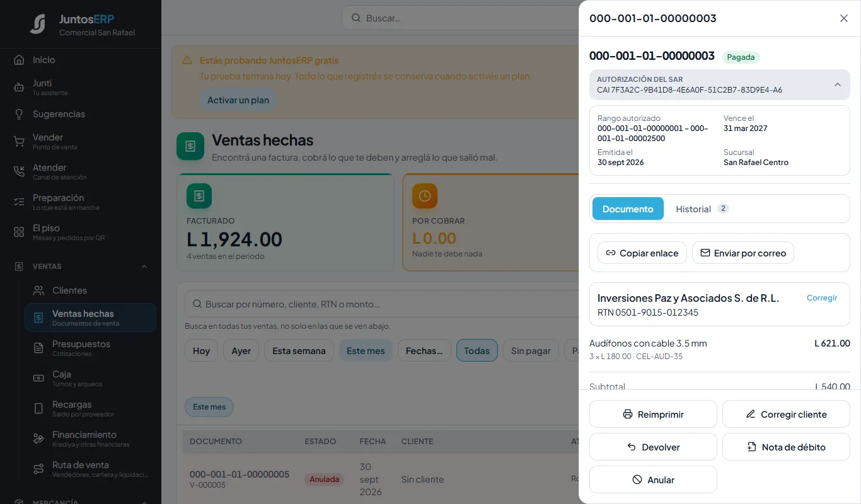The width and height of the screenshot is (861, 504).
Task: Click the Presupuestos document icon
Action: click(38, 348)
